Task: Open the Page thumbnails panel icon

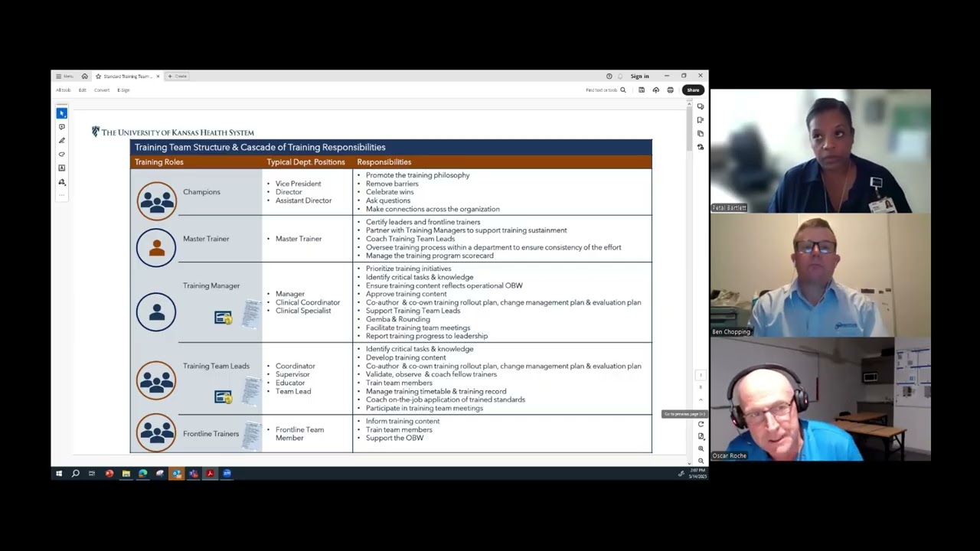Action: tap(701, 134)
